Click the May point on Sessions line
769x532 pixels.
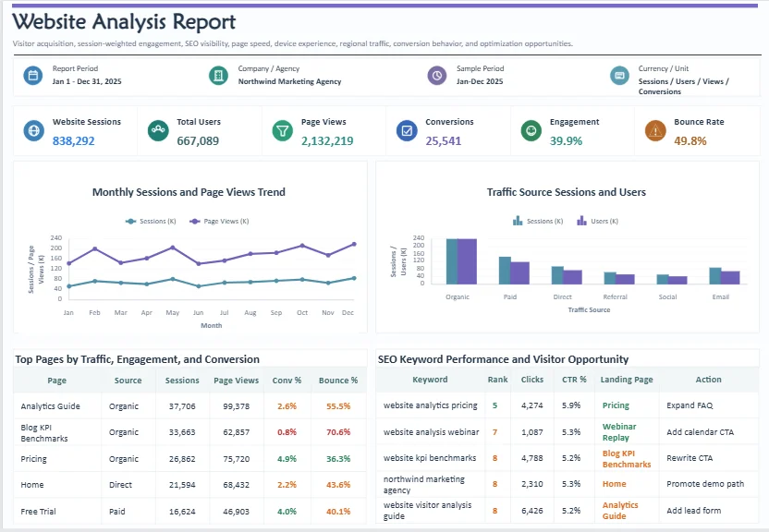[173, 279]
